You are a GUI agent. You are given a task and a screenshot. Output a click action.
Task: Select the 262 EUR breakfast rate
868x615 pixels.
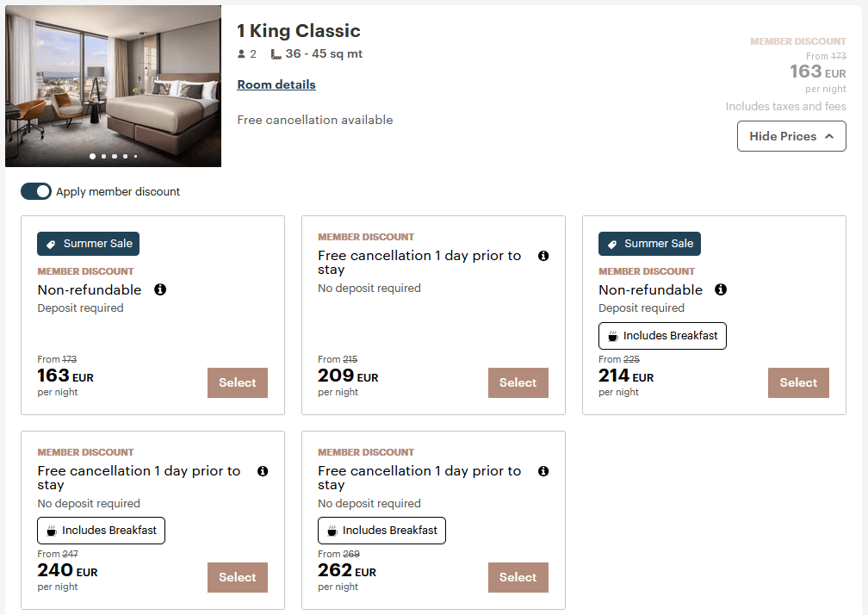pos(518,578)
